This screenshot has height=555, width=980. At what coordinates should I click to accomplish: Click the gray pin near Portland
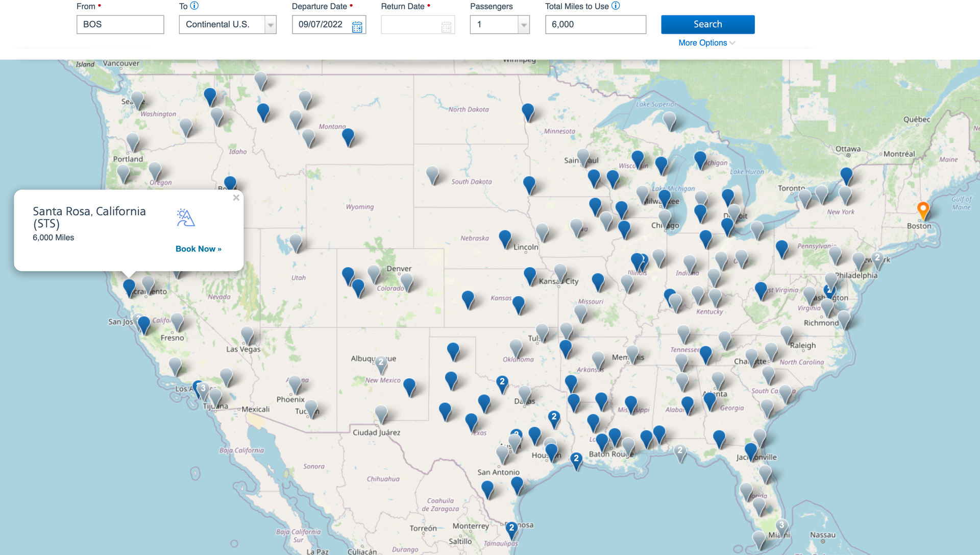pyautogui.click(x=133, y=141)
